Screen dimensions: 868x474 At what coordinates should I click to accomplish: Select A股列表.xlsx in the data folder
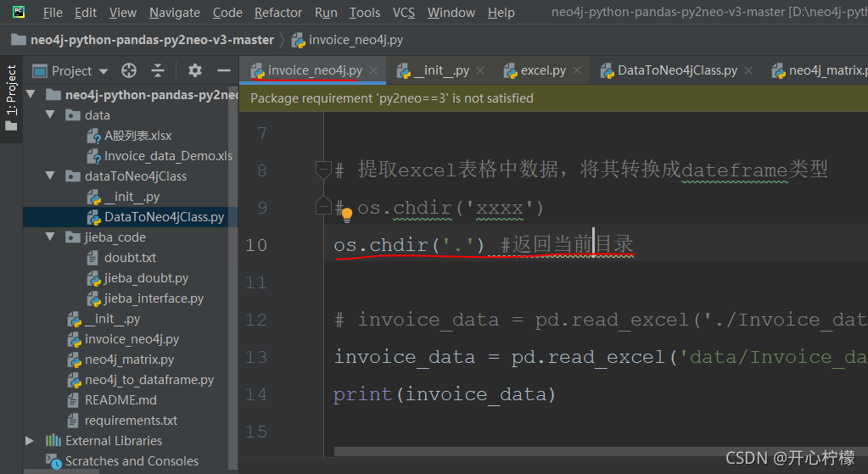pos(129,136)
